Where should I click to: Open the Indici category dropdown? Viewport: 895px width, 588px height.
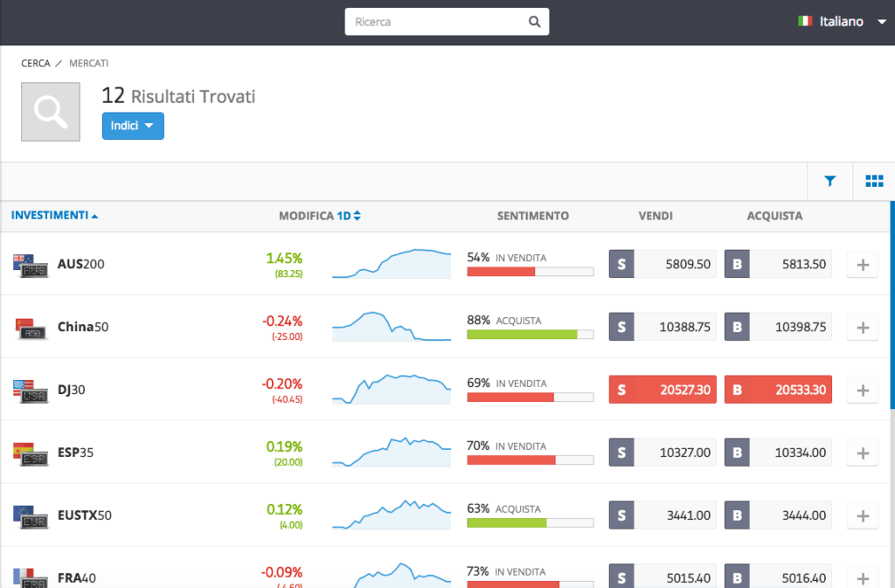(x=133, y=126)
